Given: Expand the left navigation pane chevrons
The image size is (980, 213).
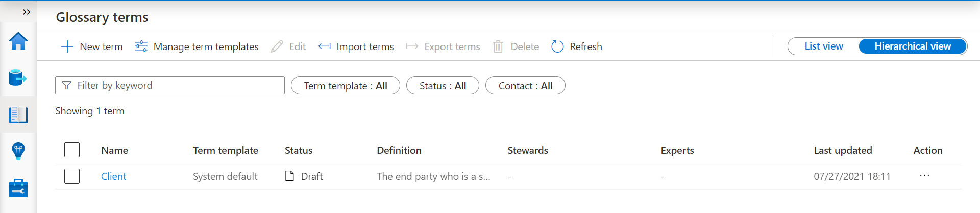Looking at the screenshot, I should pos(27,12).
